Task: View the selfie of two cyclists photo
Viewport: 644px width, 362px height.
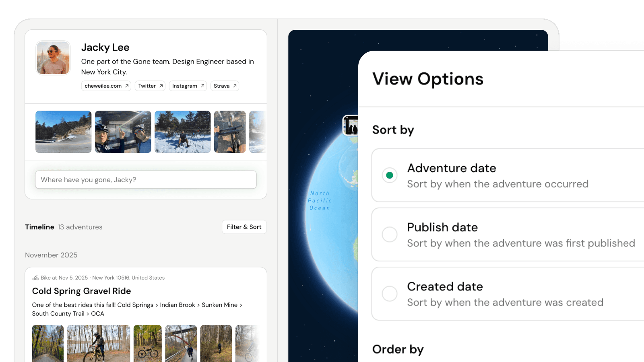Action: tap(123, 132)
